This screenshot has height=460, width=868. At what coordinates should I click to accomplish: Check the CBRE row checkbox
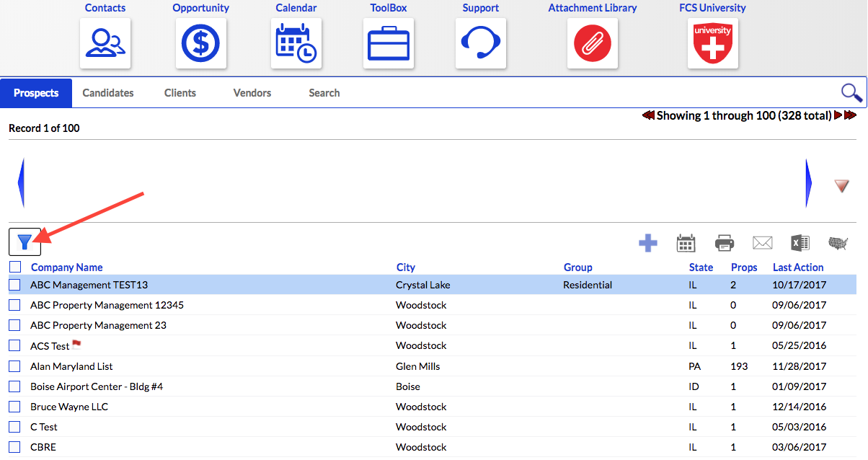click(x=14, y=447)
